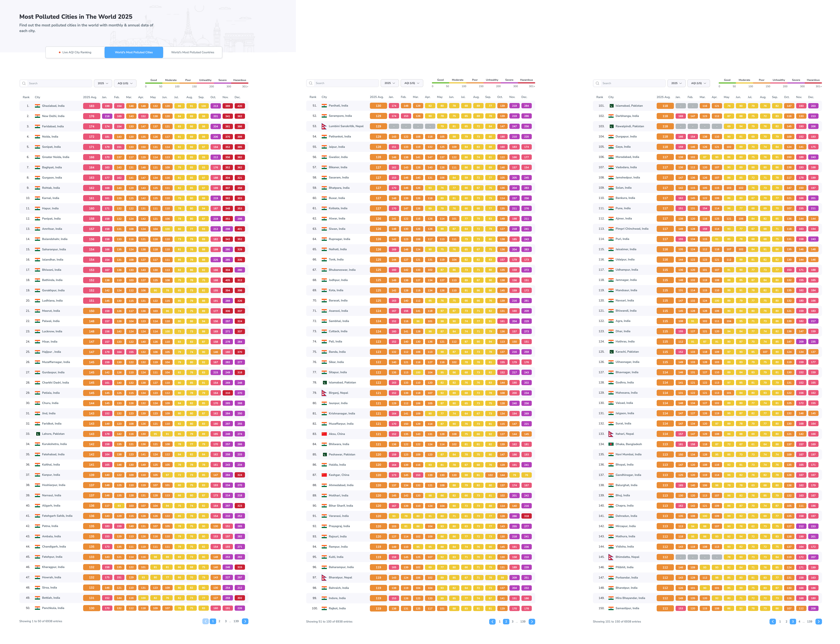Focus the Search field above the ranks 101–150 table
840x644 pixels.
[629, 83]
